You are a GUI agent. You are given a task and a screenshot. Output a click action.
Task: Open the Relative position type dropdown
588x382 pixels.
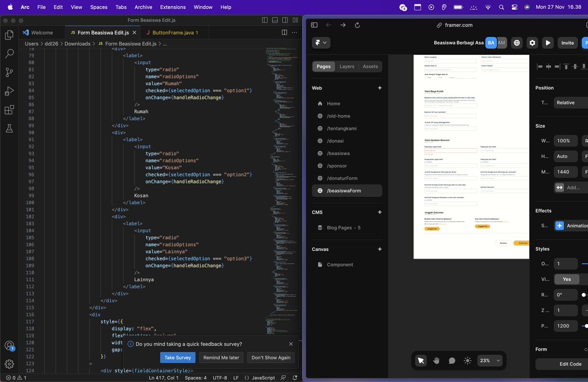571,102
